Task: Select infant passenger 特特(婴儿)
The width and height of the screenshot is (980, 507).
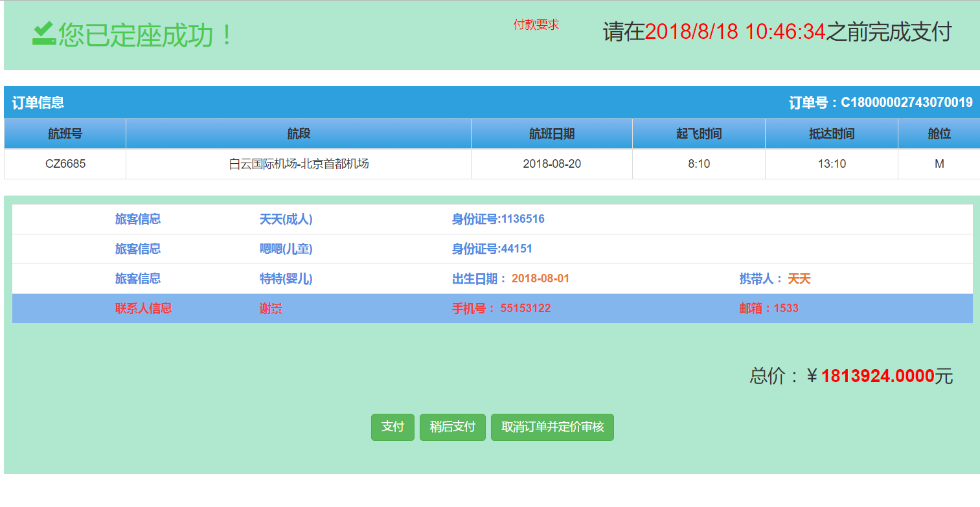Action: coord(286,279)
